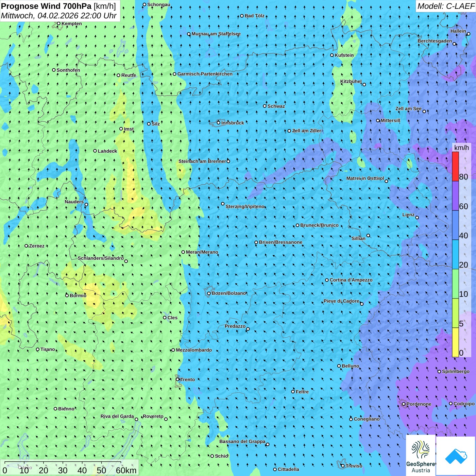Click the Kufstein location dot
Image resolution: width=476 pixels, height=476 pixels.
pyautogui.click(x=332, y=55)
